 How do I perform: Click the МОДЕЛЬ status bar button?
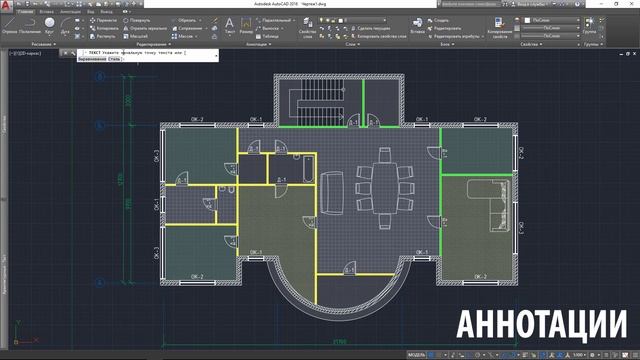(416, 355)
